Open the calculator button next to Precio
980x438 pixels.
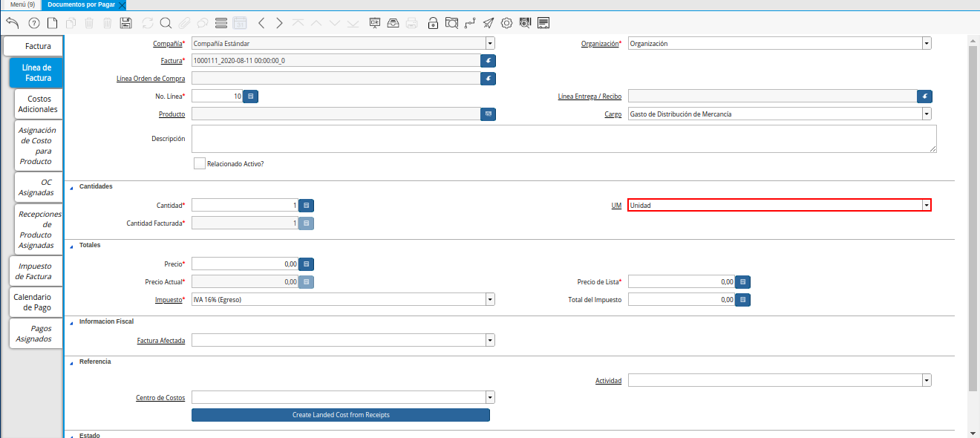click(x=306, y=264)
